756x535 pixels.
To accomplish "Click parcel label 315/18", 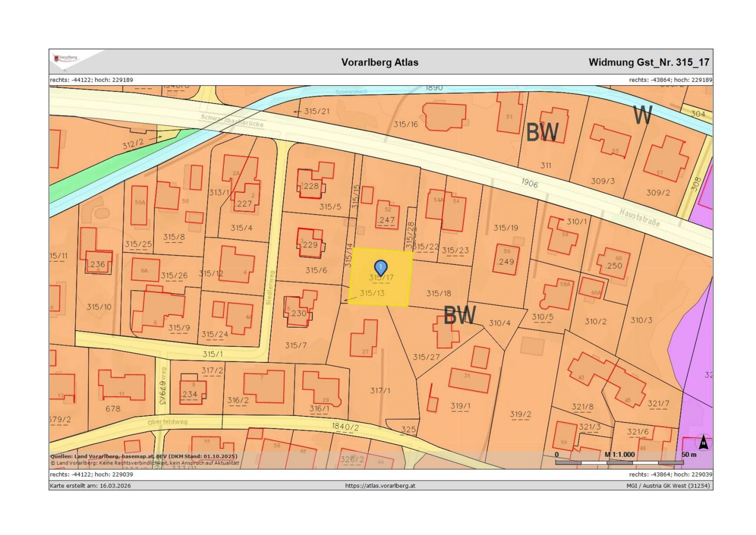I will [x=438, y=293].
